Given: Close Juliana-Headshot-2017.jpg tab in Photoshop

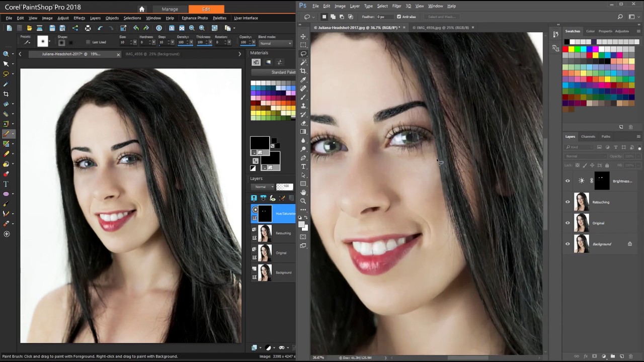Looking at the screenshot, I should [x=405, y=28].
